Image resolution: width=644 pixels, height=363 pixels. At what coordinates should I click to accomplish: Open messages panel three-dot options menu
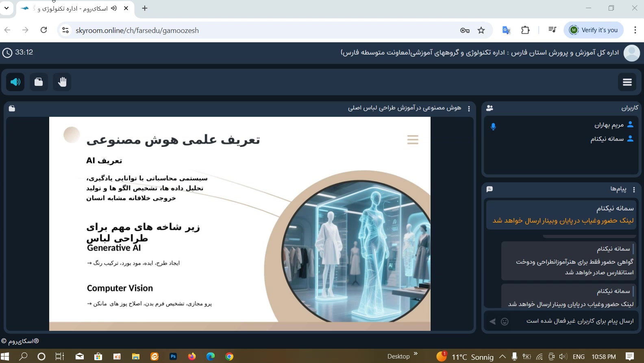coord(634,190)
